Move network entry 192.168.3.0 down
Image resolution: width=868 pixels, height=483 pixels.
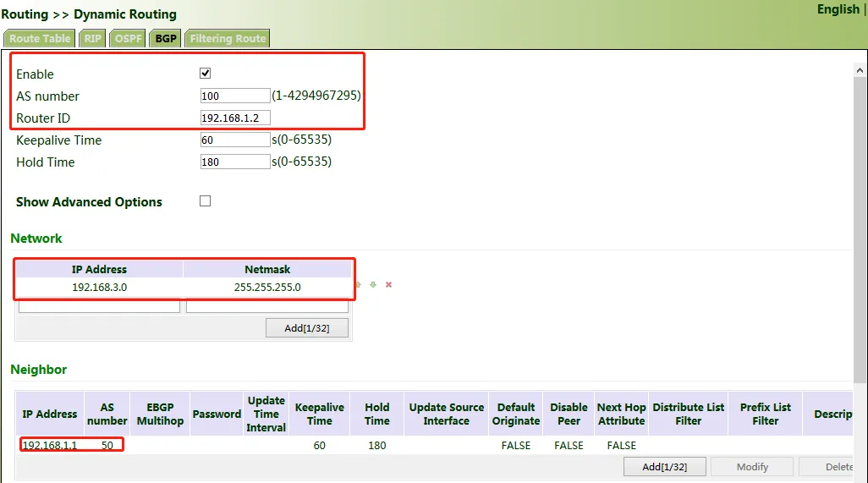point(373,284)
